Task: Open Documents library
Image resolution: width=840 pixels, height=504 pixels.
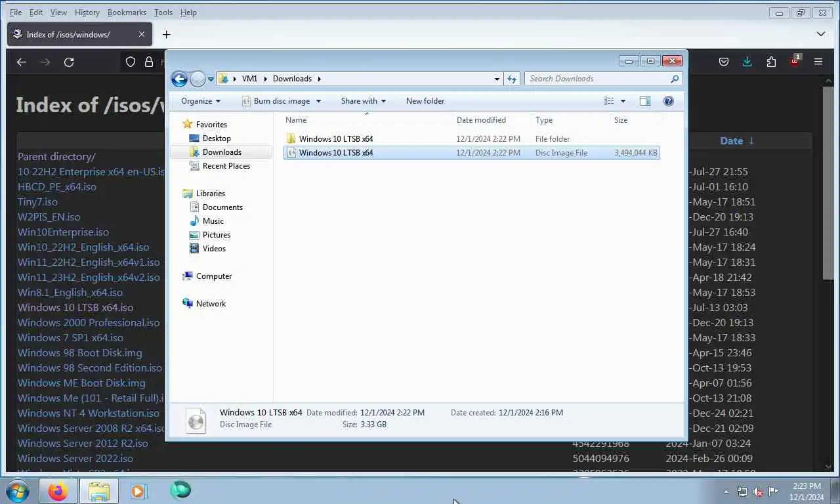Action: tap(222, 207)
